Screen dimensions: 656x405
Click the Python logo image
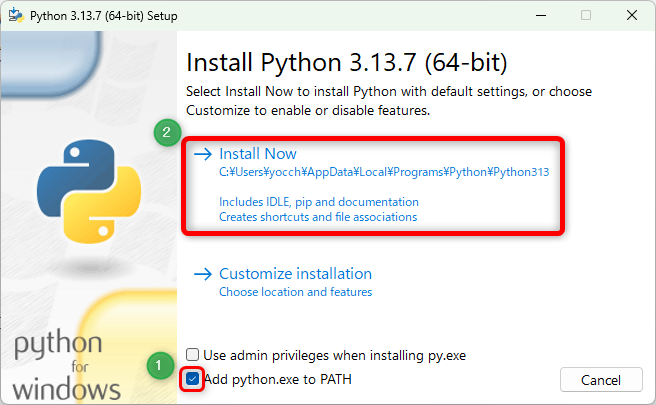pos(89,191)
